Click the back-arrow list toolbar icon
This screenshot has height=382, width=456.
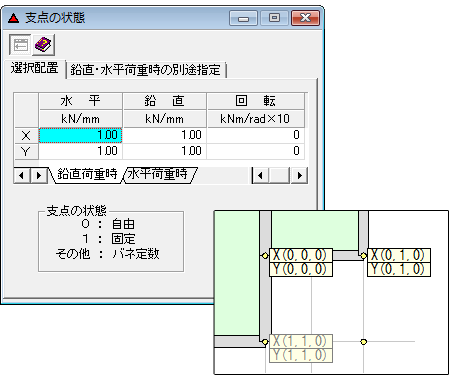click(x=20, y=45)
